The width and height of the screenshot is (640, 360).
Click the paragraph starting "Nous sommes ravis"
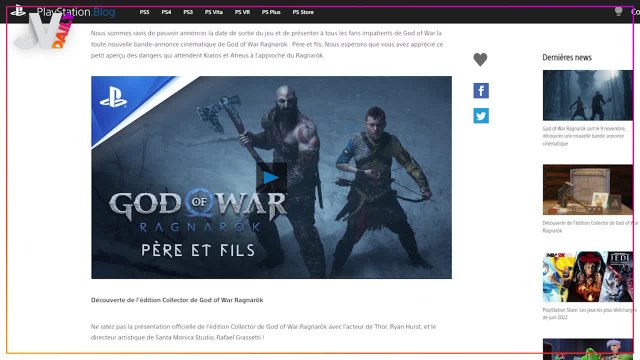point(267,44)
